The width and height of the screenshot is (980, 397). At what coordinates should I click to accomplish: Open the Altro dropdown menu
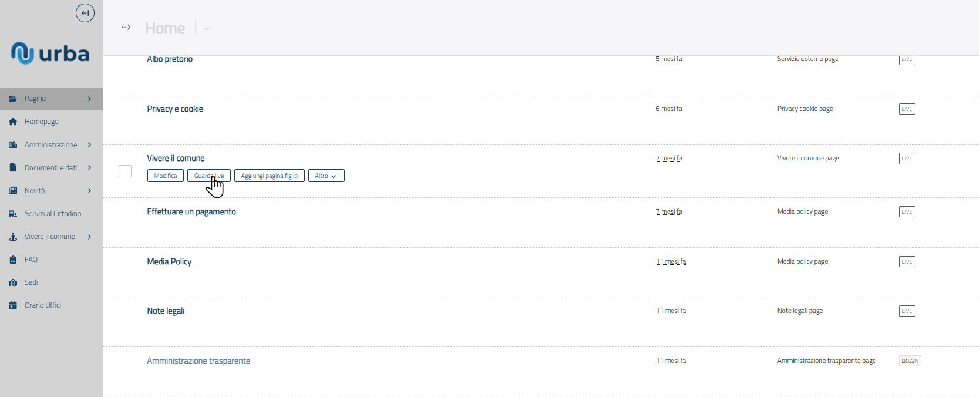click(x=326, y=176)
